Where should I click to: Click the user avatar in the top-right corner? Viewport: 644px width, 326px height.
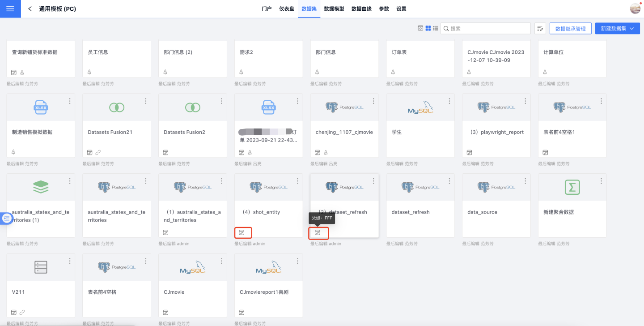click(x=635, y=9)
